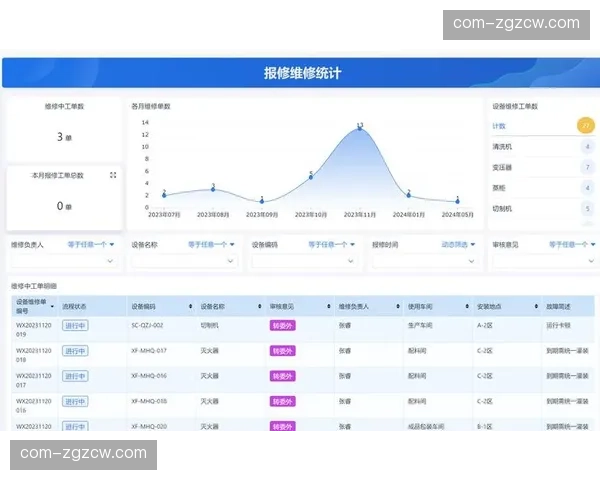Click 转委外 tag in row WX20231120016
600x480 pixels.
point(282,402)
